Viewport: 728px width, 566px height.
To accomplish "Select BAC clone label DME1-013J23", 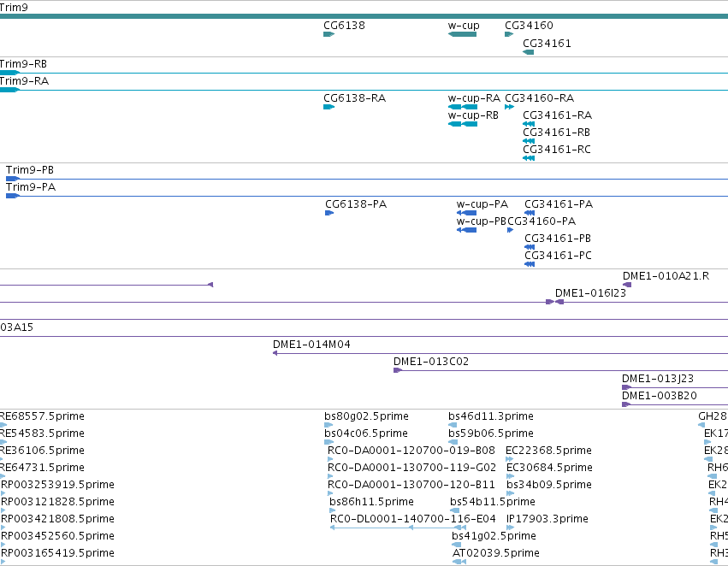I will [658, 379].
